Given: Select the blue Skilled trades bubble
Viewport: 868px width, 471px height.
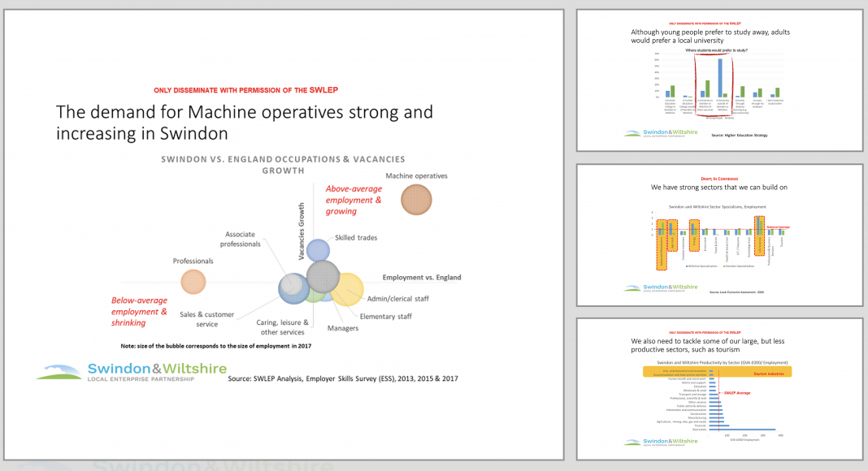Looking at the screenshot, I should pyautogui.click(x=319, y=249).
